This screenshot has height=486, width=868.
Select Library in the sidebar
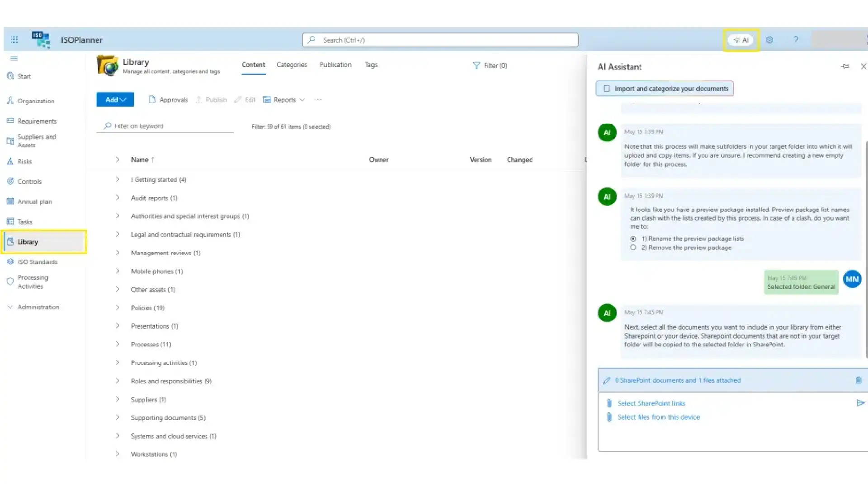coord(44,242)
